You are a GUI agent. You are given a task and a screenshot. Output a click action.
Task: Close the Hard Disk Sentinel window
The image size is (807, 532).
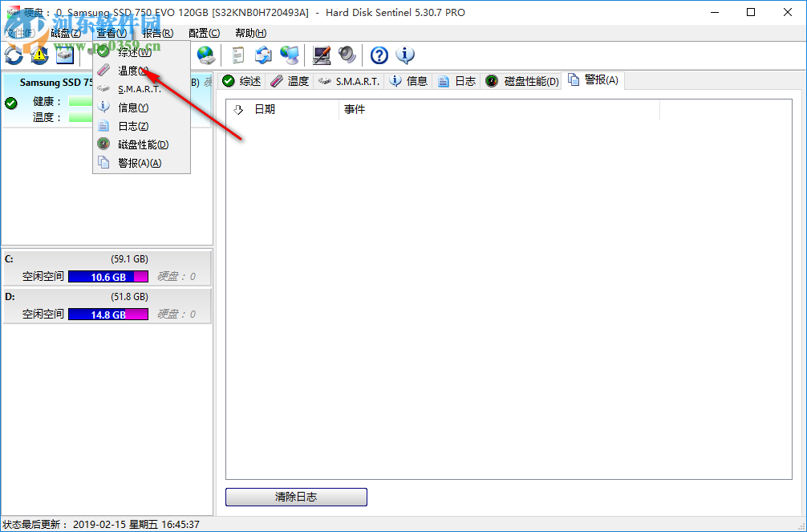click(788, 12)
